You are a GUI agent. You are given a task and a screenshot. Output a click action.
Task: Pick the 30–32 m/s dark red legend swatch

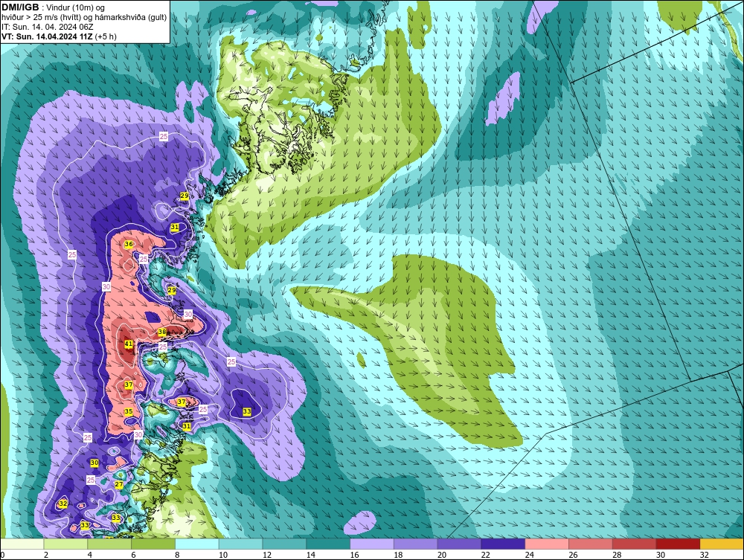click(x=678, y=544)
